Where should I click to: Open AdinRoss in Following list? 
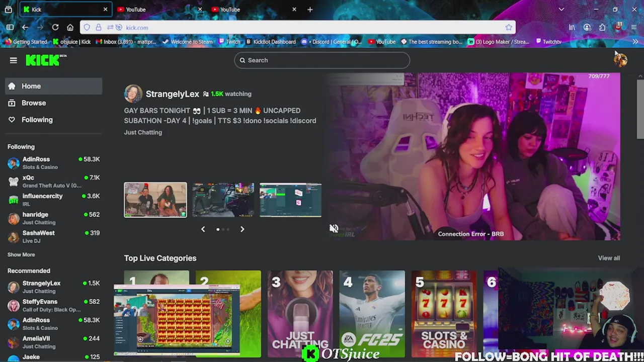[54, 163]
